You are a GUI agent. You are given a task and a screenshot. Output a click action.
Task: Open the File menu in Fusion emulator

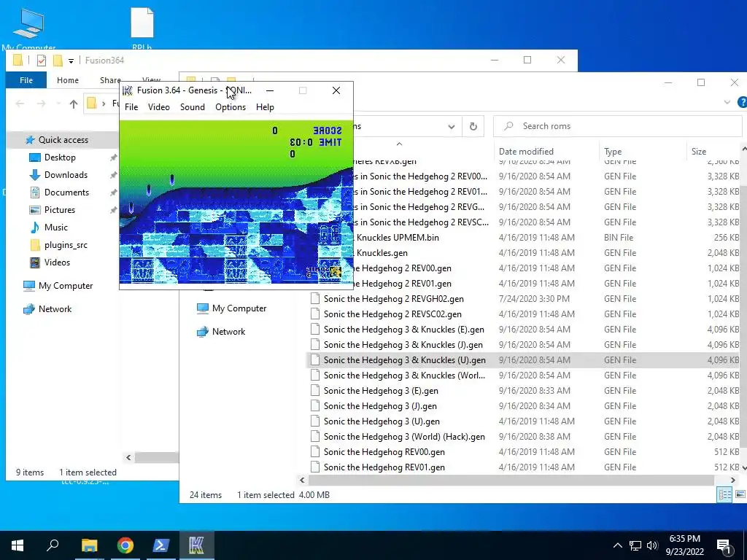pos(131,107)
